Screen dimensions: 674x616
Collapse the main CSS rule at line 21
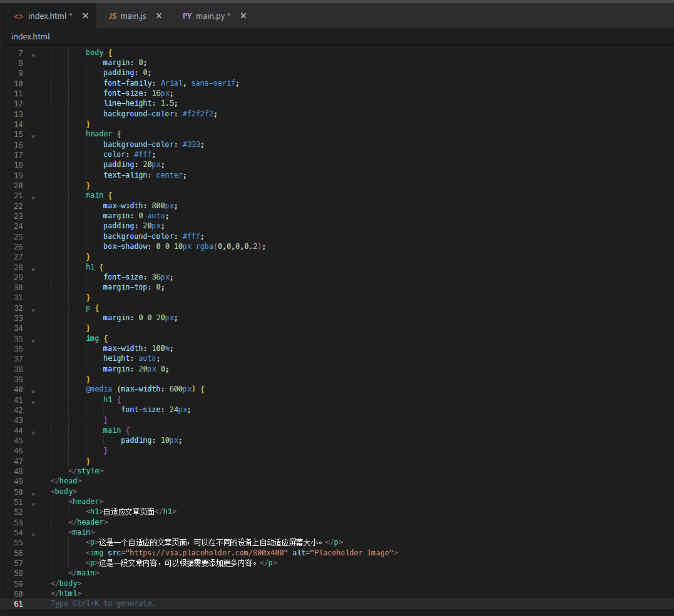tap(33, 198)
